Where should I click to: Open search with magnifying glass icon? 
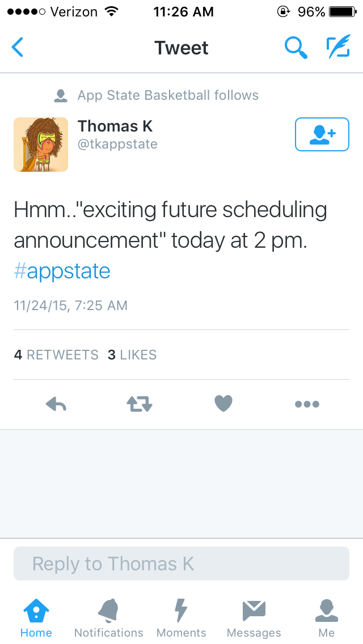(296, 48)
